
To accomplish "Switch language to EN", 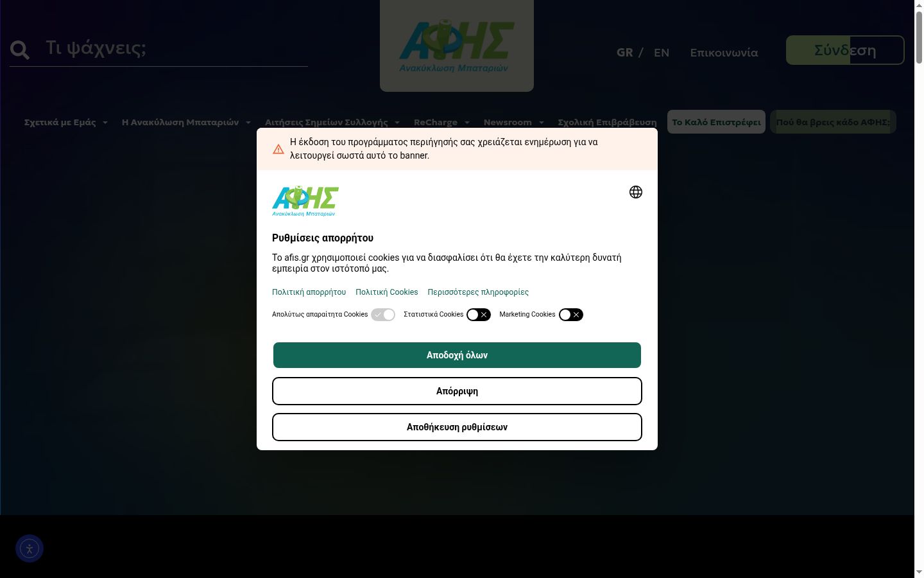I will (662, 53).
